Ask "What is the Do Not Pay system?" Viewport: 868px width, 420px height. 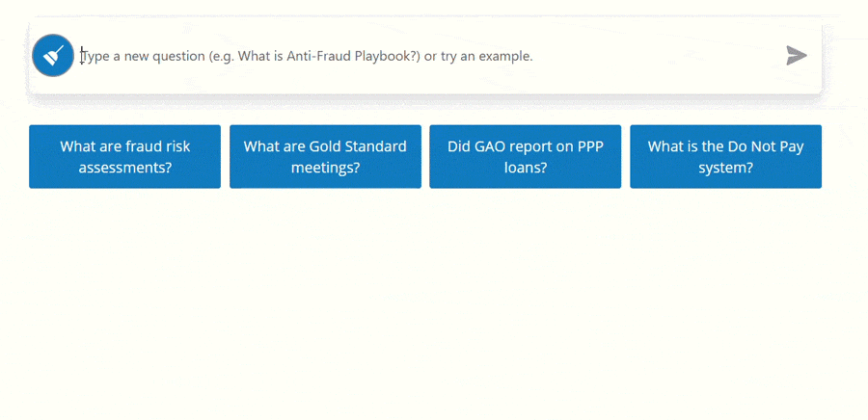(725, 156)
